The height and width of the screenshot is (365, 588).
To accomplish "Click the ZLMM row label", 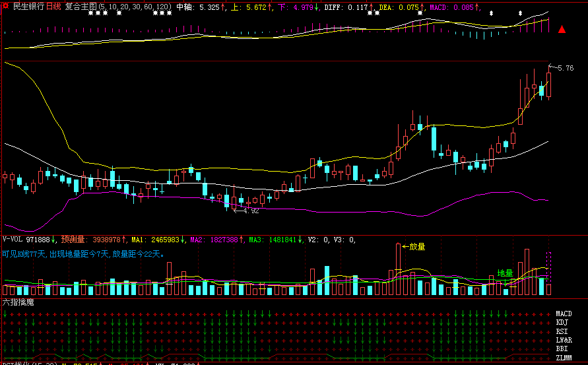I will [564, 358].
